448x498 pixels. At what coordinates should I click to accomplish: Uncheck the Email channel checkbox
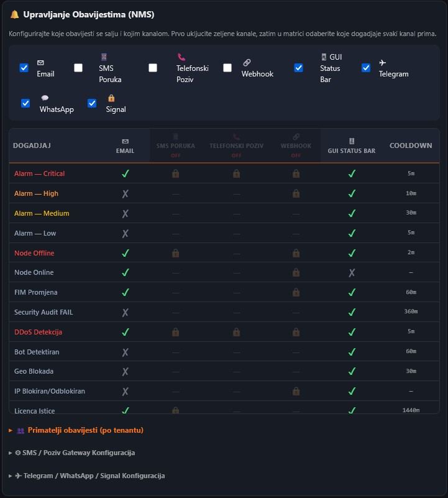click(24, 68)
